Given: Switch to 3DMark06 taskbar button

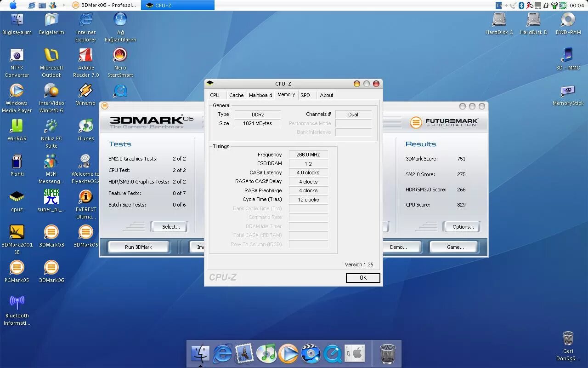Looking at the screenshot, I should click(x=105, y=5).
